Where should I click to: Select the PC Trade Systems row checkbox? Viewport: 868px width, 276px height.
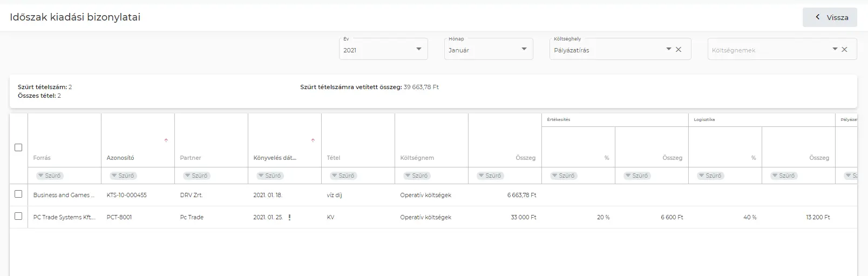[x=18, y=217]
